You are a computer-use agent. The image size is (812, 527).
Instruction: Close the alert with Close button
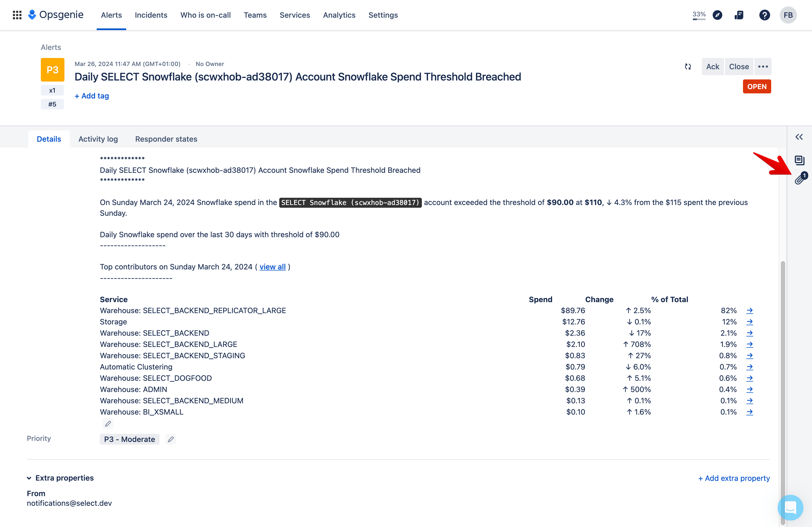[739, 67]
